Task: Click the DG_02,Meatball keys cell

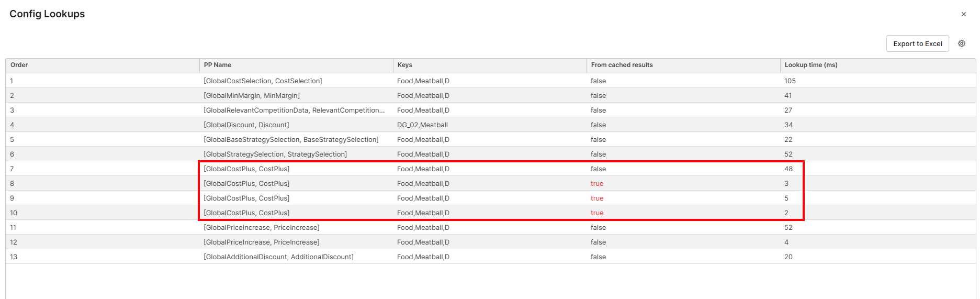Action: (422, 125)
